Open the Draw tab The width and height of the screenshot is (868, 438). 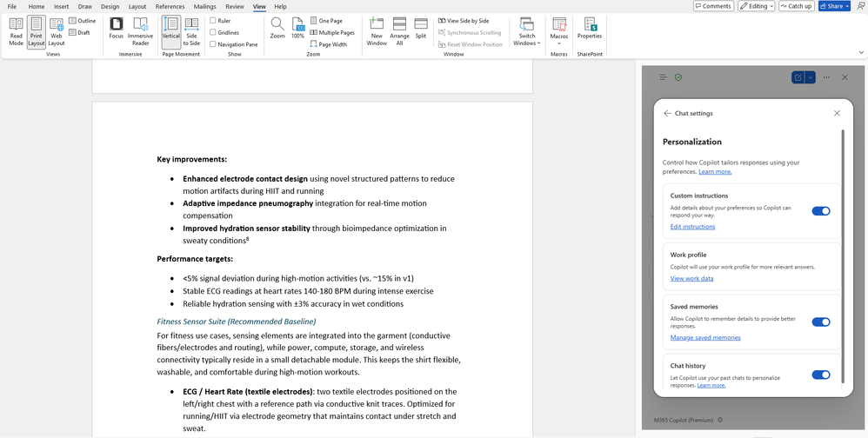[84, 7]
